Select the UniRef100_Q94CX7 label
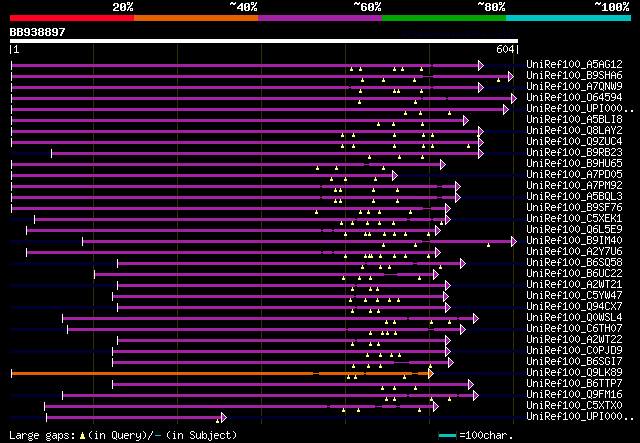 (574, 307)
